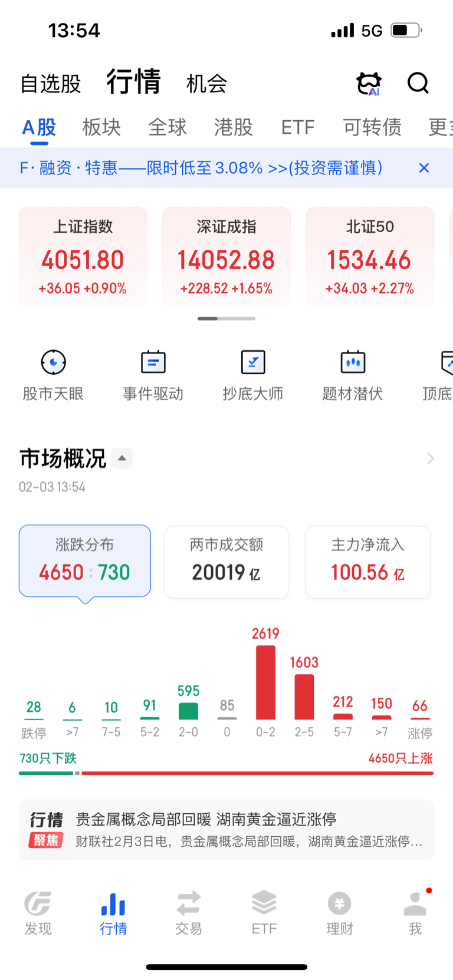The width and height of the screenshot is (453, 980).
Task: Tap the 市场概况 section title
Action: tap(63, 458)
